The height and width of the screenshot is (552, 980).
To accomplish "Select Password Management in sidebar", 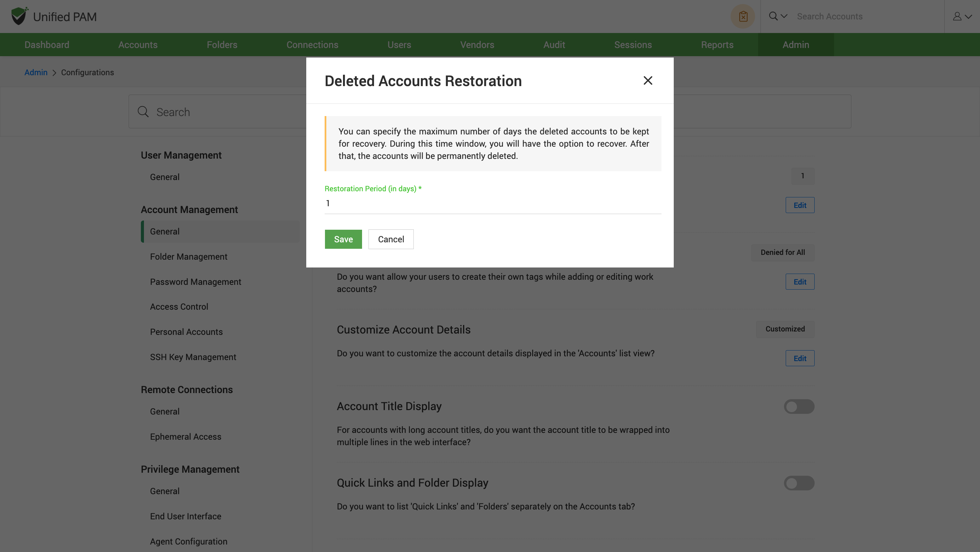I will coord(195,282).
